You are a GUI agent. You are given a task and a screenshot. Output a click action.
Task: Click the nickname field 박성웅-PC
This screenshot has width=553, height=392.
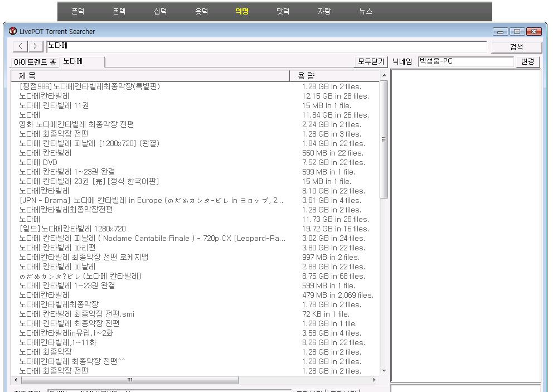(x=465, y=61)
